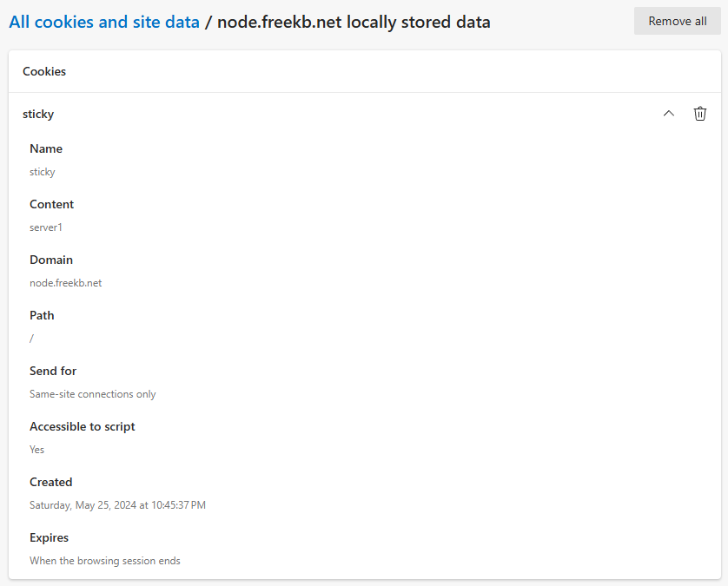
Task: Click the cookie name value sticky
Action: [43, 172]
